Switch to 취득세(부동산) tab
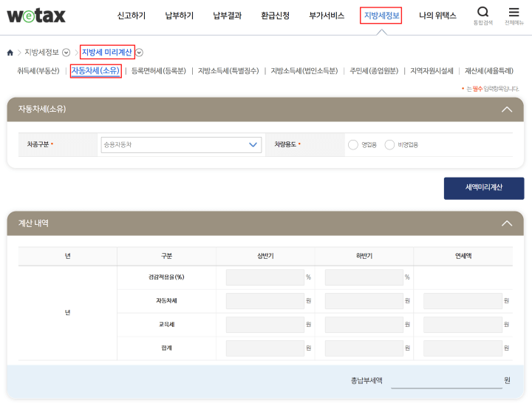532x415 pixels. tap(38, 70)
